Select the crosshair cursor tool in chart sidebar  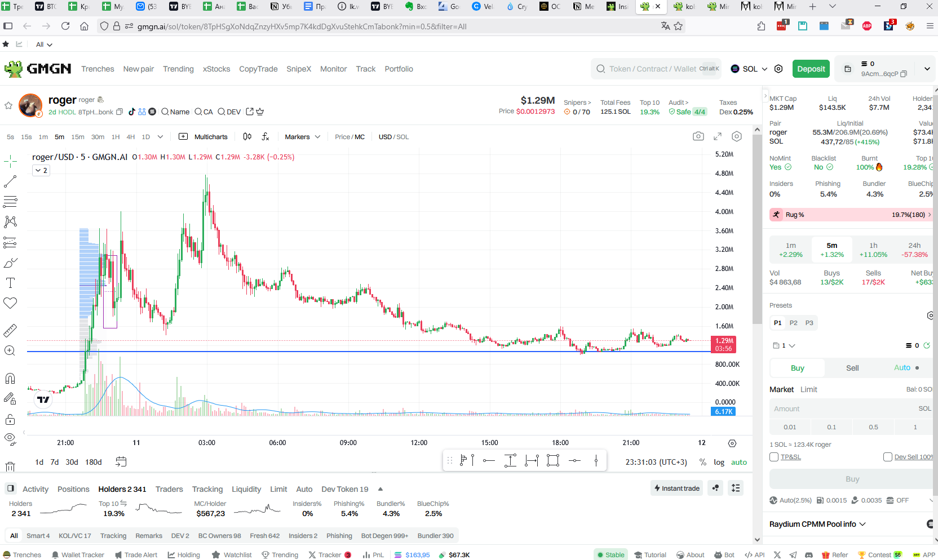point(10,162)
